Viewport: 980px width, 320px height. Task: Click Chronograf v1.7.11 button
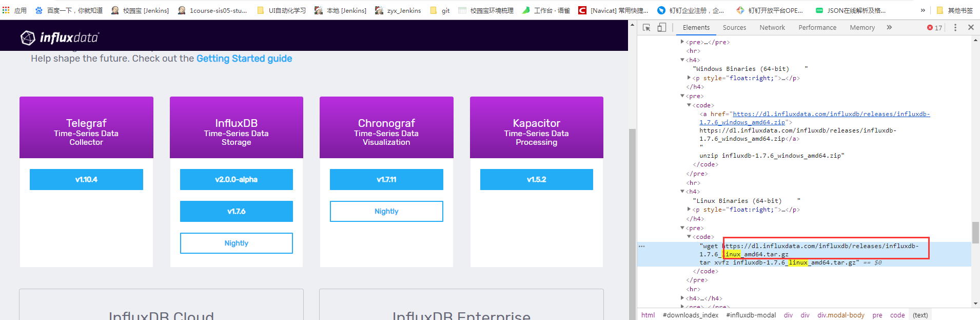386,179
